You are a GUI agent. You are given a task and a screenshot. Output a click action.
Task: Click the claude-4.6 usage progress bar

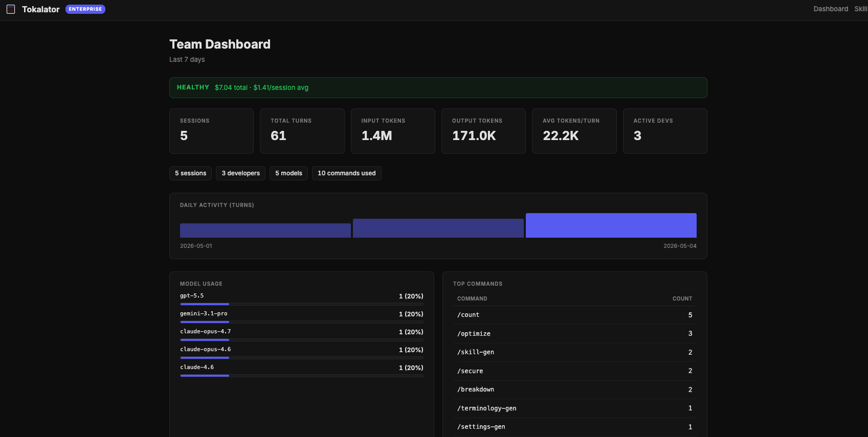click(x=302, y=376)
